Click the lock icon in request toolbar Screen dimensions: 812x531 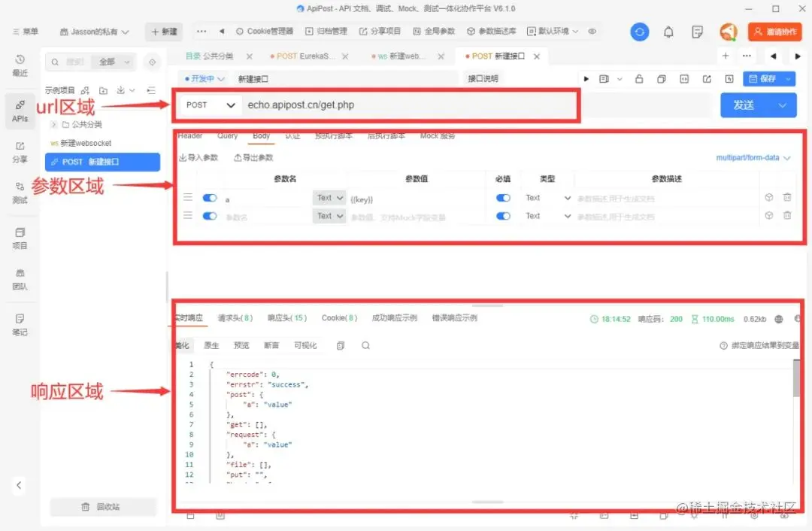[639, 79]
